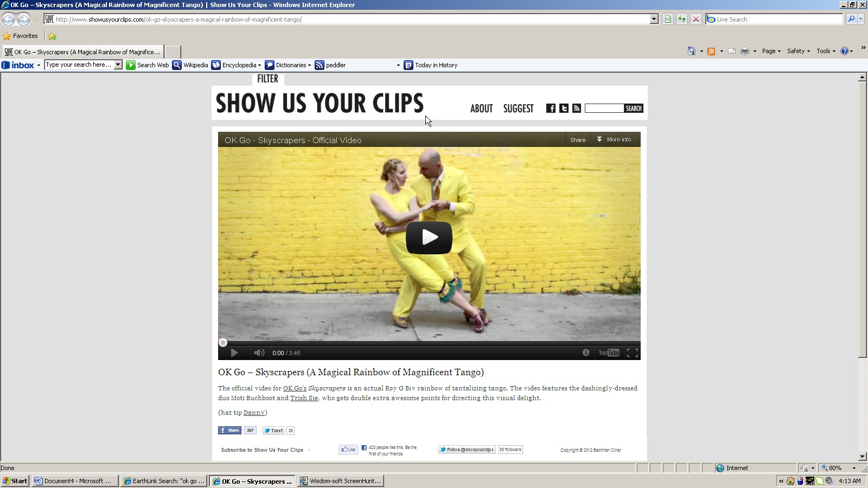Go back with the browser Back arrow
868x488 pixels.
click(x=8, y=19)
